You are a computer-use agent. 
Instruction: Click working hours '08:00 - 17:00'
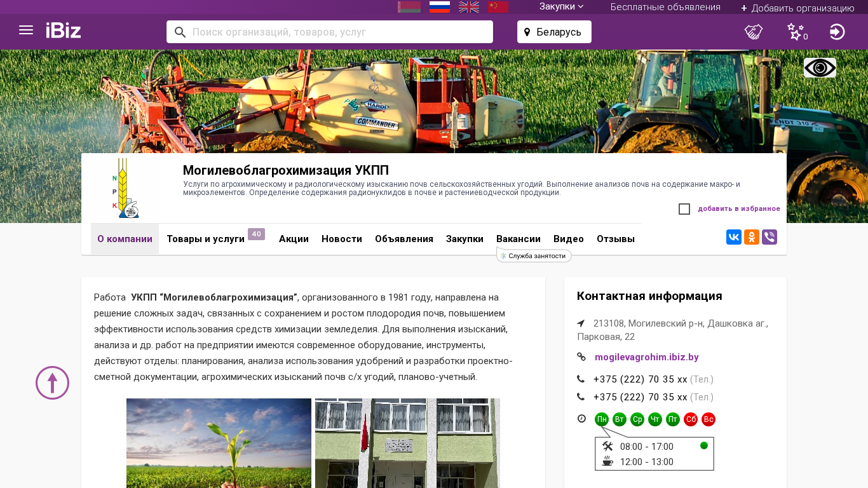pos(647,447)
